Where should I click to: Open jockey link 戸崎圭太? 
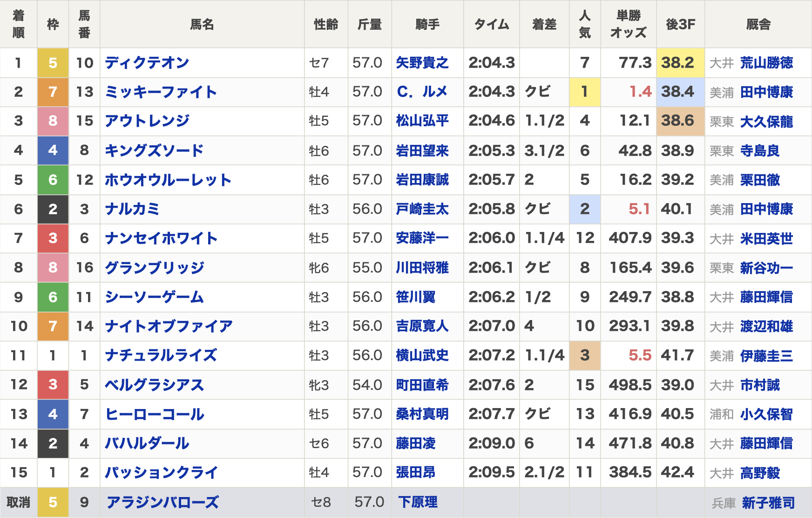pyautogui.click(x=422, y=209)
